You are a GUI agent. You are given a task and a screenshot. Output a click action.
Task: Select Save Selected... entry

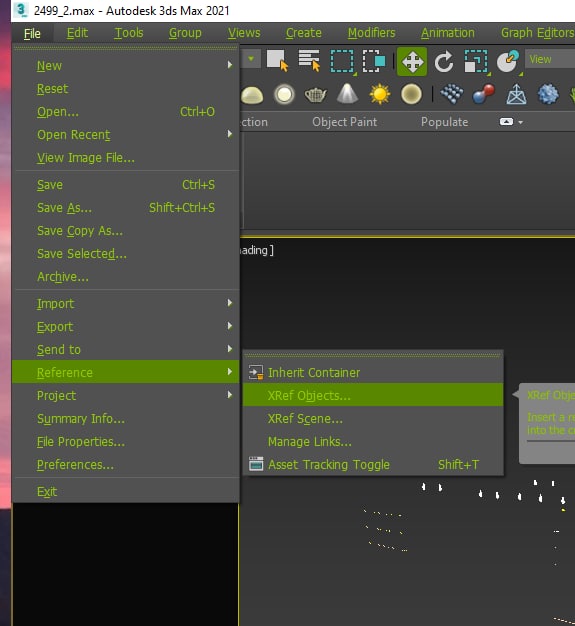(126, 254)
